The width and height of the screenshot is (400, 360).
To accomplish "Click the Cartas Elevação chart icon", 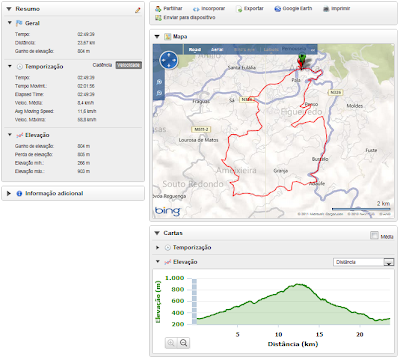I will click(x=168, y=262).
